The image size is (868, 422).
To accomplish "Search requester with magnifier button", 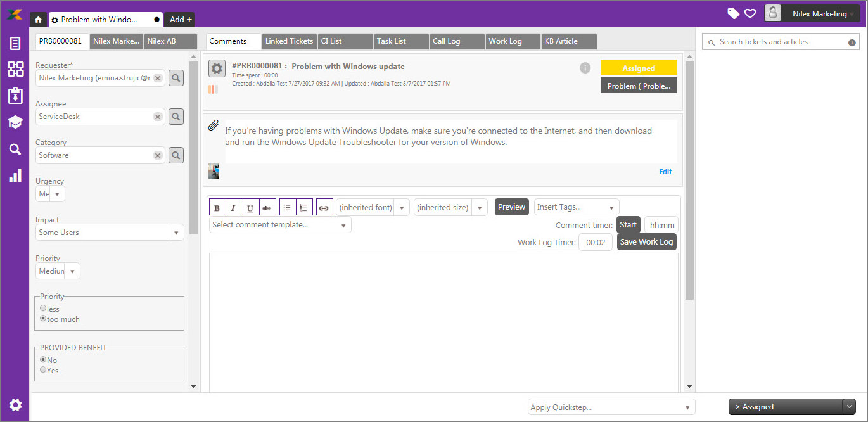I will pyautogui.click(x=176, y=78).
